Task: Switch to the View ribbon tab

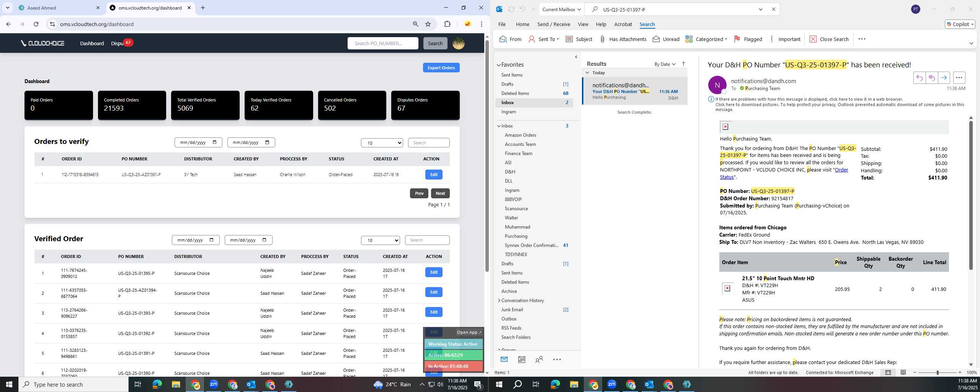Action: (x=583, y=24)
